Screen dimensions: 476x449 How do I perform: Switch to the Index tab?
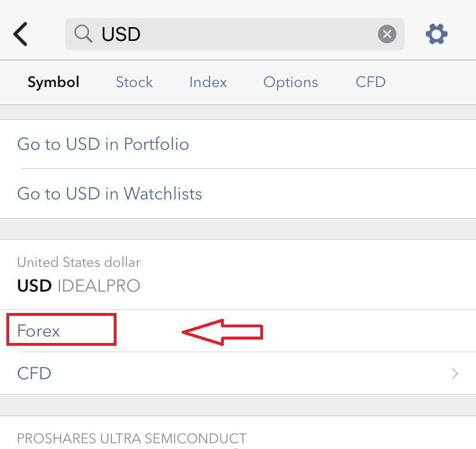[208, 82]
